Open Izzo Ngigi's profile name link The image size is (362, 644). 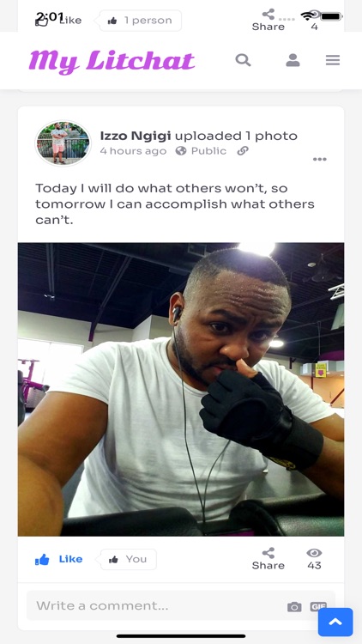(x=136, y=136)
